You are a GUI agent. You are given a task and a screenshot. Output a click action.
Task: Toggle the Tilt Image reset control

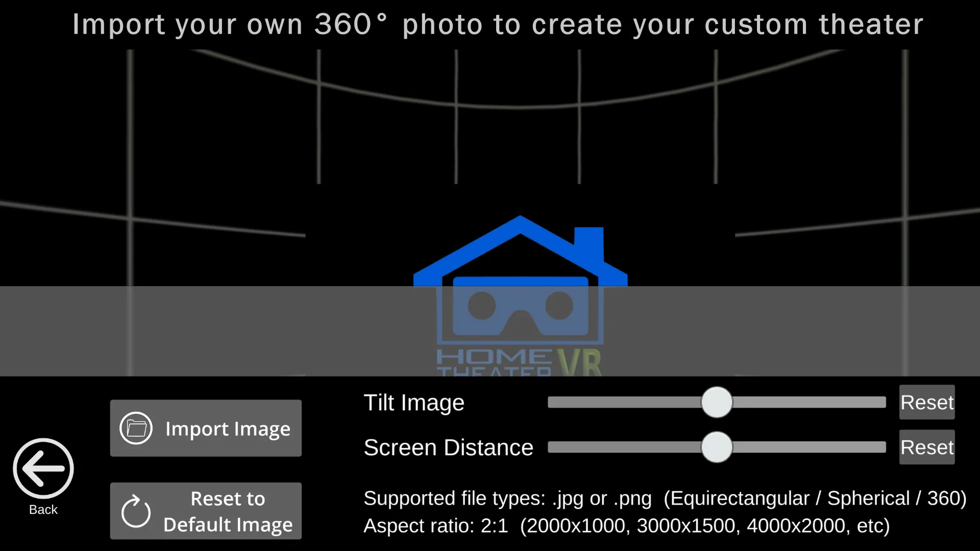coord(927,402)
